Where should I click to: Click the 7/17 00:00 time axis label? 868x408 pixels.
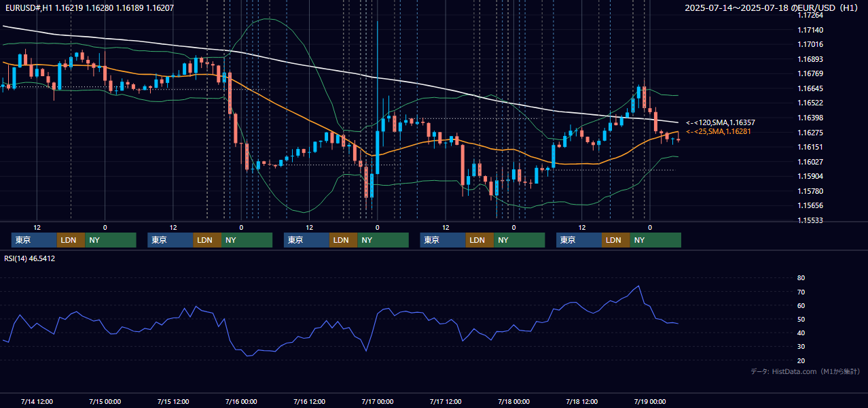377,401
